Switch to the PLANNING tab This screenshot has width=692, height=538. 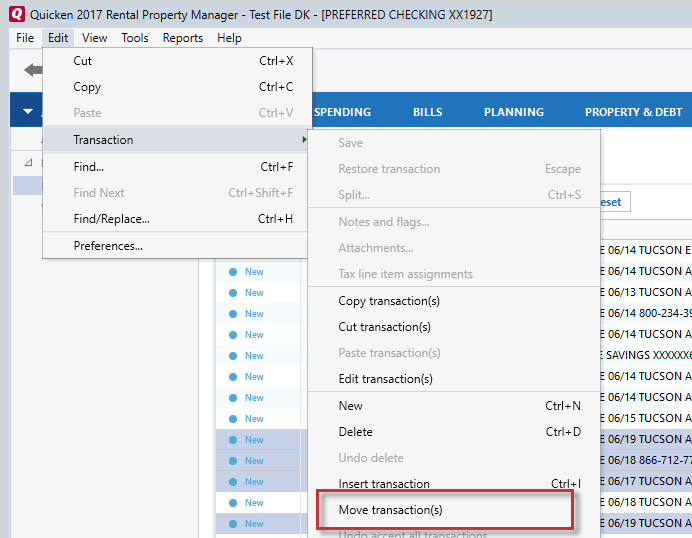pos(514,112)
